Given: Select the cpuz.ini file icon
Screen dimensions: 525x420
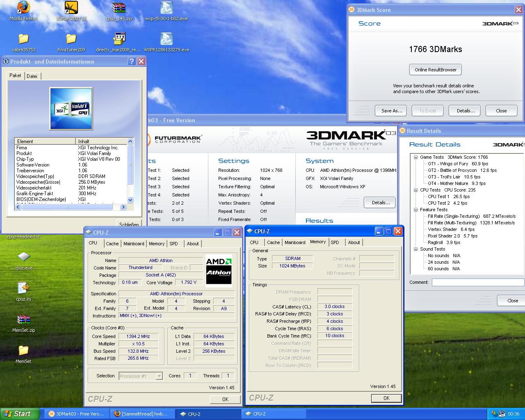Looking at the screenshot, I should [x=23, y=288].
